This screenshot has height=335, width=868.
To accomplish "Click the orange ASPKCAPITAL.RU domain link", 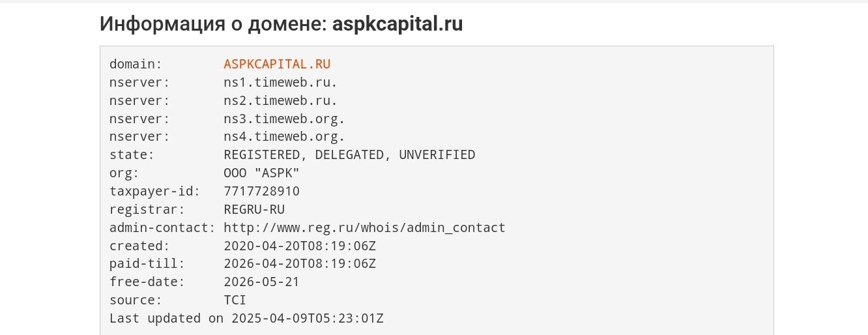I will coord(277,64).
